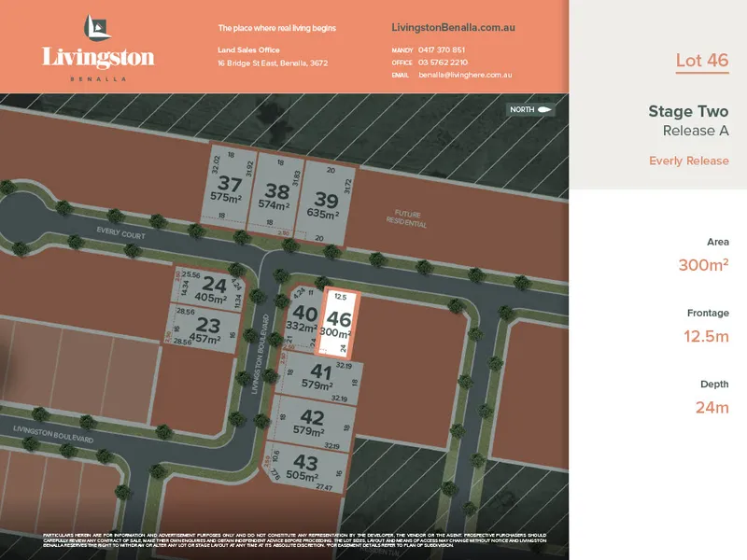Click the Everly Release label
Image resolution: width=747 pixels, height=560 pixels.
click(689, 161)
